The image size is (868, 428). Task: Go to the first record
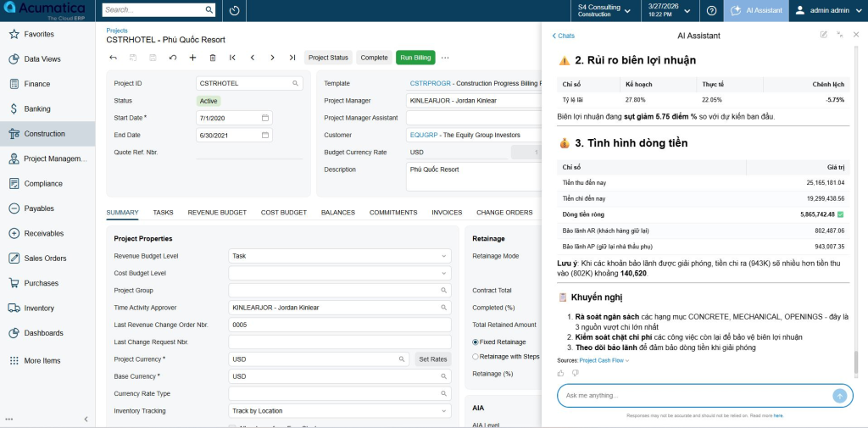coord(232,58)
